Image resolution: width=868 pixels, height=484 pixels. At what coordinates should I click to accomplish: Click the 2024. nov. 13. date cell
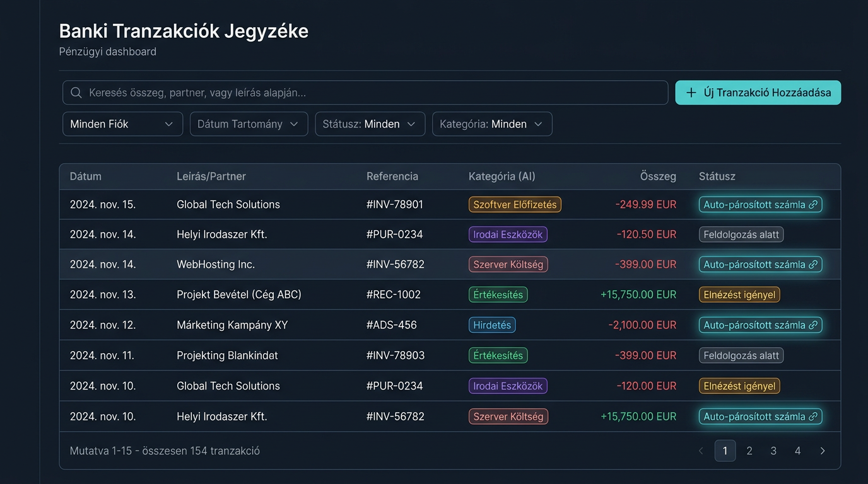click(x=103, y=294)
